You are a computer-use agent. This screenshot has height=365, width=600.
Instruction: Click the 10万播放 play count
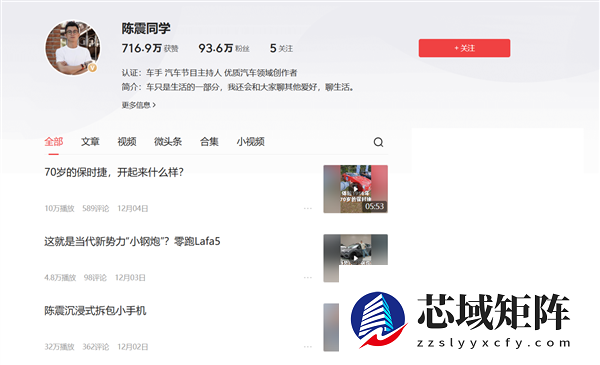[59, 209]
